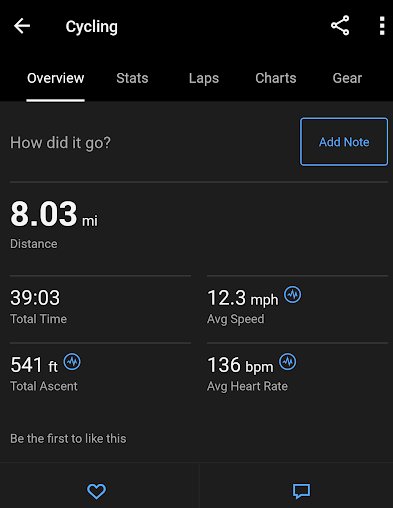Open the share icon
The width and height of the screenshot is (393, 508).
point(340,25)
